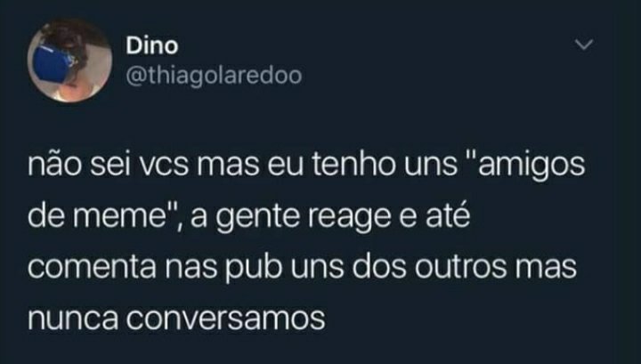This screenshot has height=364, width=641.
Task: Open Dino's profile picture
Action: click(x=69, y=61)
